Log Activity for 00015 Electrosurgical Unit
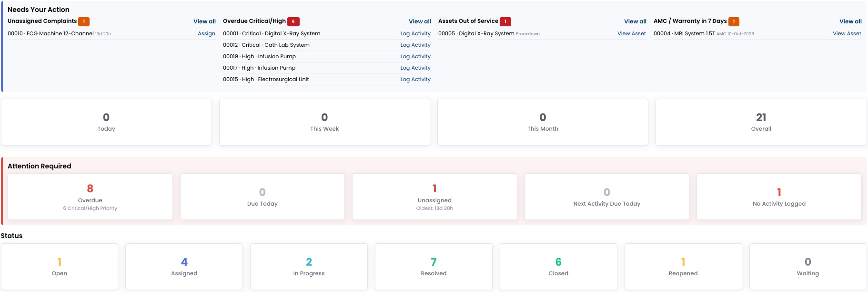Image resolution: width=868 pixels, height=292 pixels. click(415, 79)
